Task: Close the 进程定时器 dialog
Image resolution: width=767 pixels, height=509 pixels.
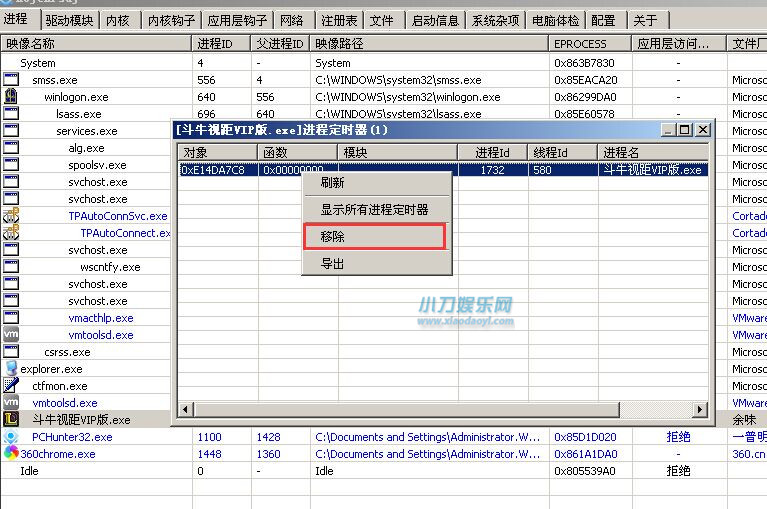Action: [x=703, y=130]
